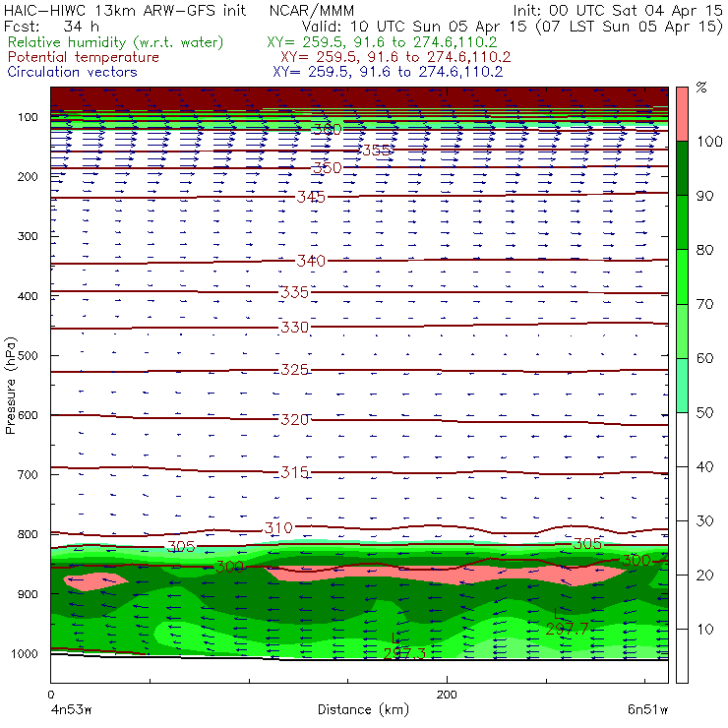Screen dimensions: 728x728
Task: Click the 70-80% bright green colorbar swatch
Action: click(x=682, y=276)
